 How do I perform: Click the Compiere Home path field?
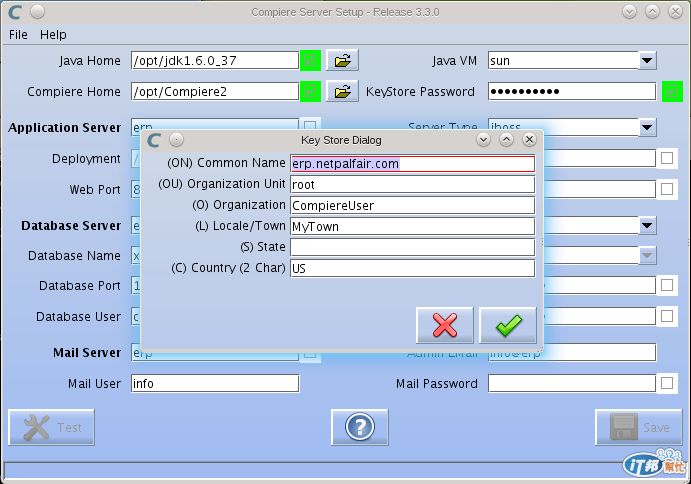215,91
